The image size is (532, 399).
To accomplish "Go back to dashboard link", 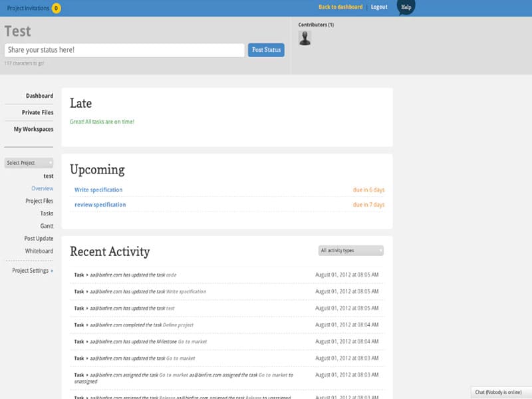I will click(x=340, y=7).
